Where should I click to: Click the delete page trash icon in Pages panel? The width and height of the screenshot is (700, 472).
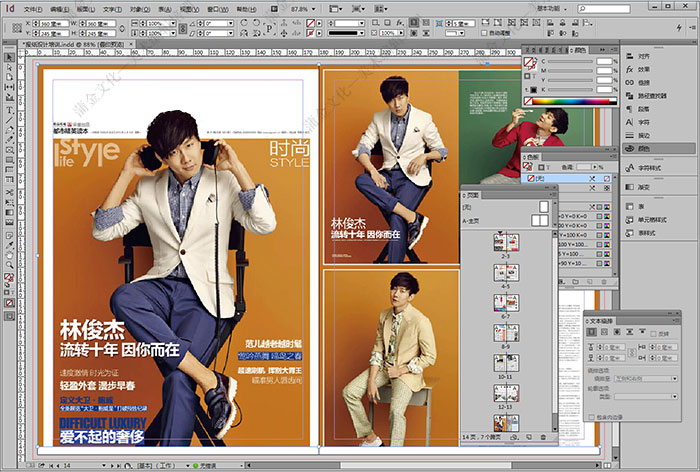[x=543, y=437]
